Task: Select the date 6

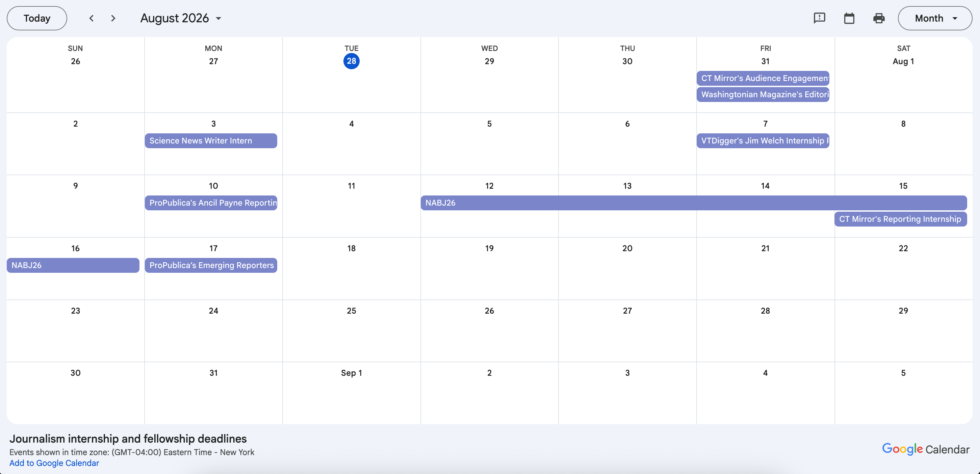Action: coord(627,124)
